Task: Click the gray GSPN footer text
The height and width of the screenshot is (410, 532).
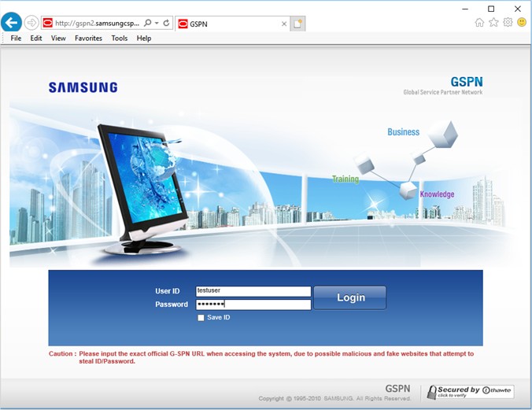Action: pyautogui.click(x=397, y=389)
